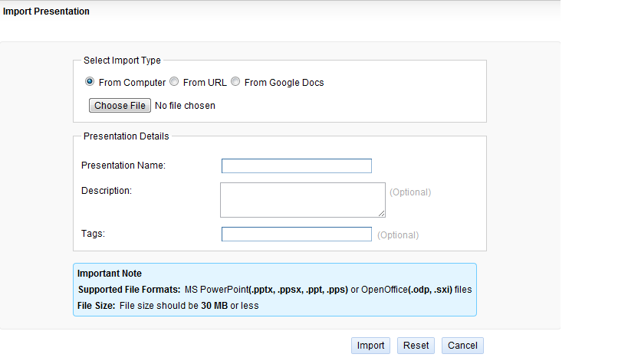Click the 'Presentation Name:' label
The width and height of the screenshot is (628, 364).
coord(123,166)
